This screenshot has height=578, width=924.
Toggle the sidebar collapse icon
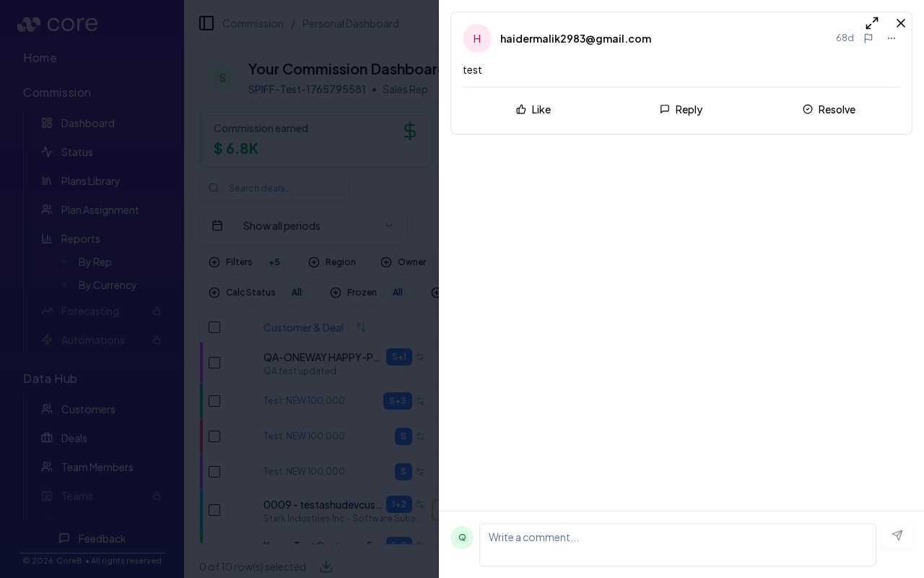206,23
